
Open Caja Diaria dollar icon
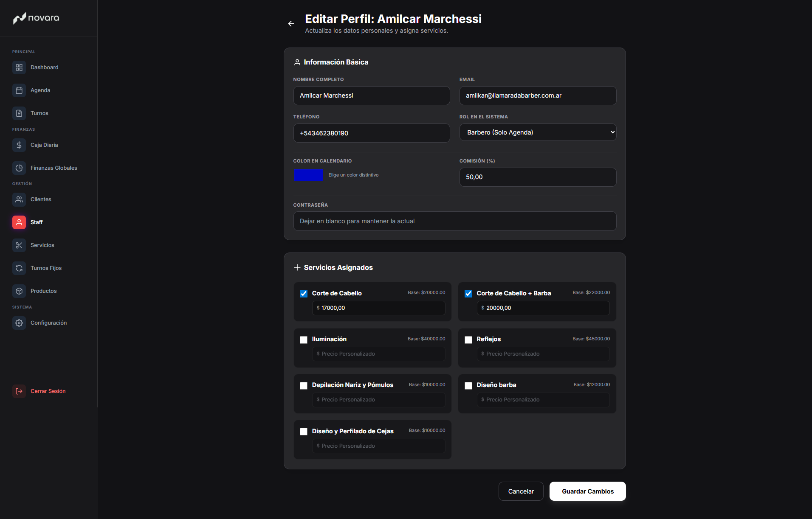click(19, 145)
